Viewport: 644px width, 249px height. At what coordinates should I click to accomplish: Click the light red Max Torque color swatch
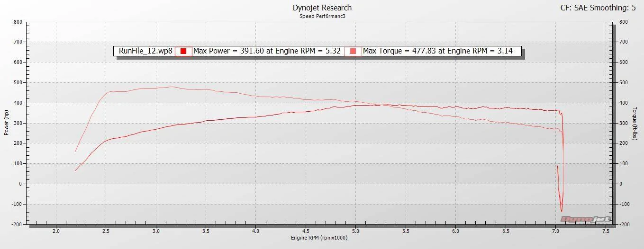(353, 51)
